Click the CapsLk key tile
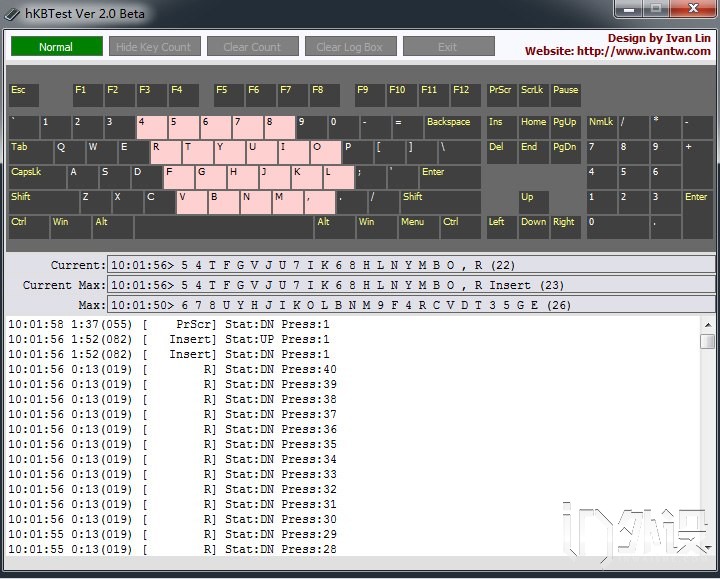Viewport: 720px width, 579px height. tap(37, 177)
